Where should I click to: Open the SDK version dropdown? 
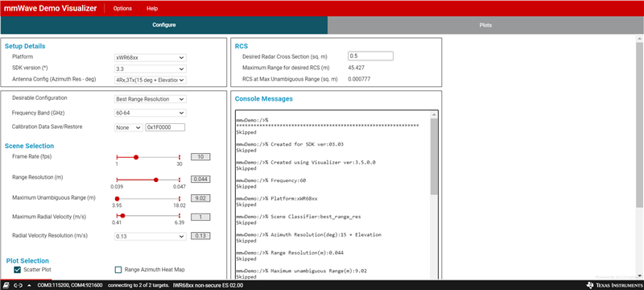point(151,69)
